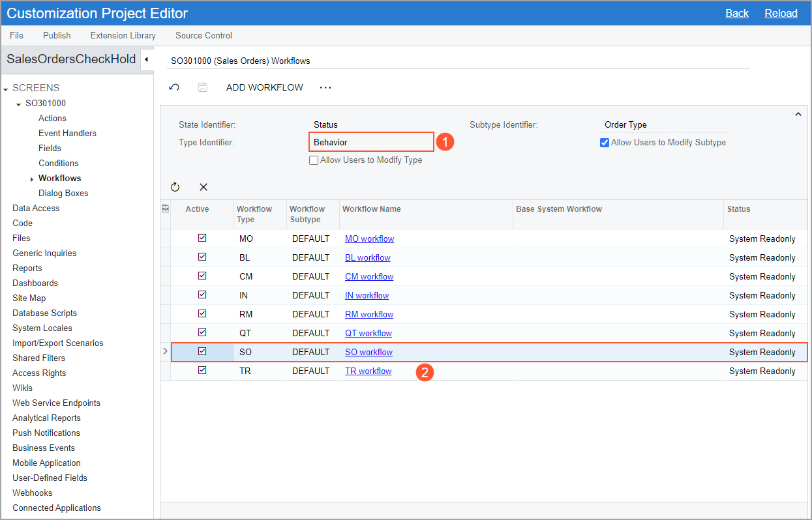Click the ADD WORKFLOW button
The height and width of the screenshot is (520, 812).
tap(264, 87)
